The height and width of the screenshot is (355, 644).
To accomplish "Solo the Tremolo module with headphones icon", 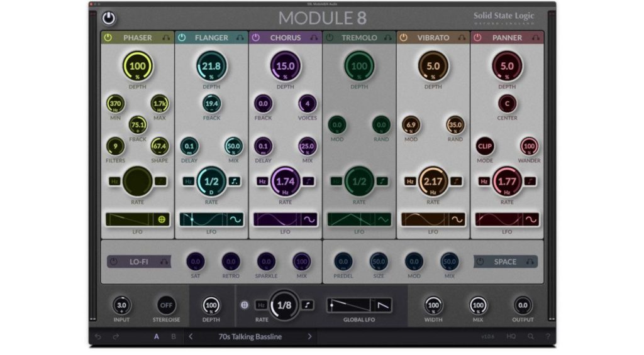I will click(x=387, y=37).
